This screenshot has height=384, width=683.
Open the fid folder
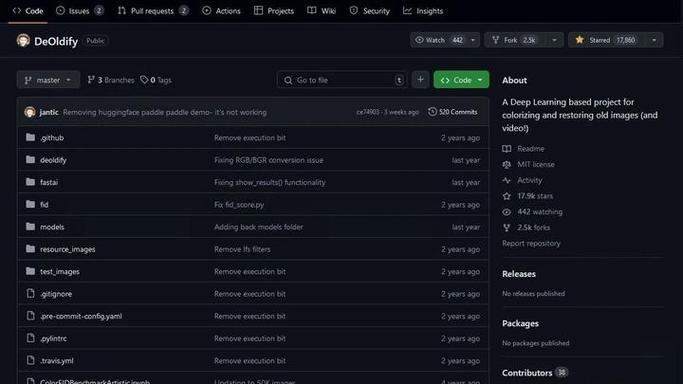click(44, 205)
